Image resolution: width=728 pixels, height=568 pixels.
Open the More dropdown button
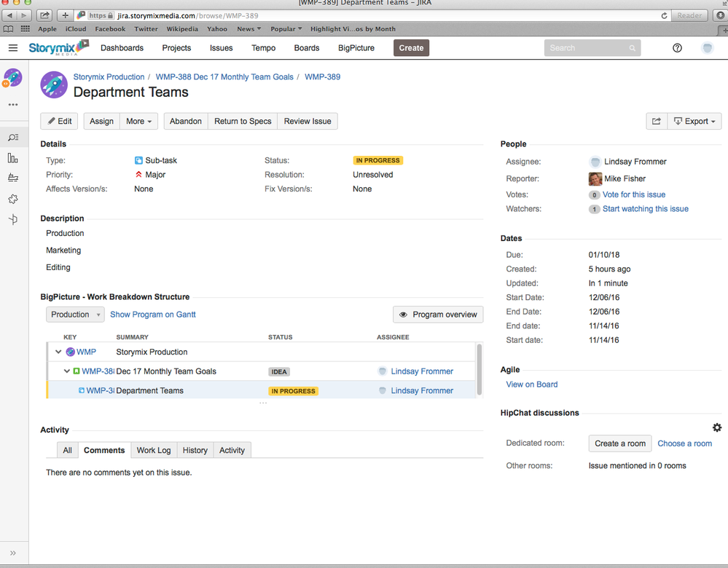pyautogui.click(x=138, y=121)
